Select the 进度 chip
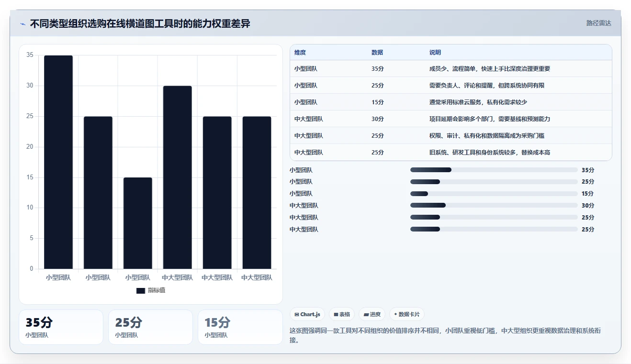 click(x=372, y=314)
